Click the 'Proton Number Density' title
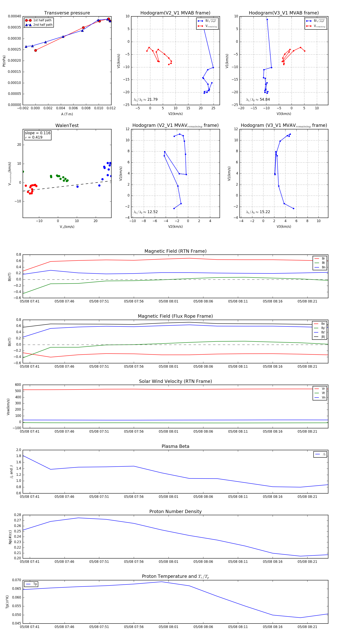351x644 pixels. [x=175, y=511]
